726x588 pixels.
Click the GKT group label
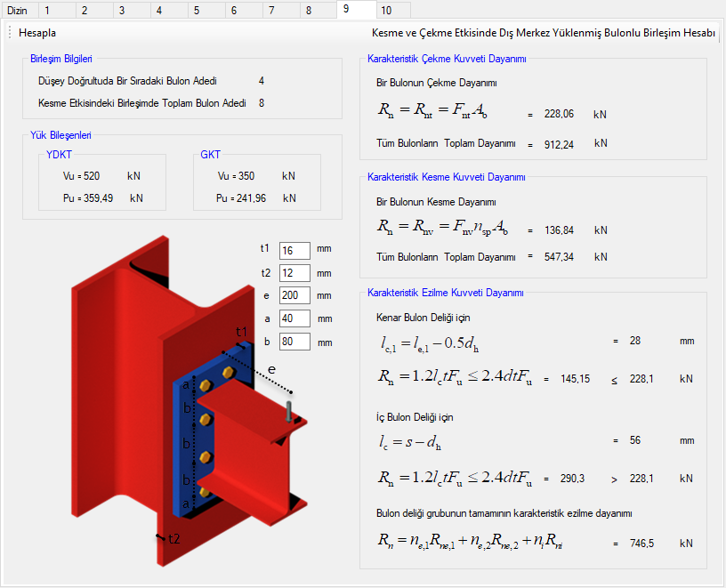tap(210, 155)
